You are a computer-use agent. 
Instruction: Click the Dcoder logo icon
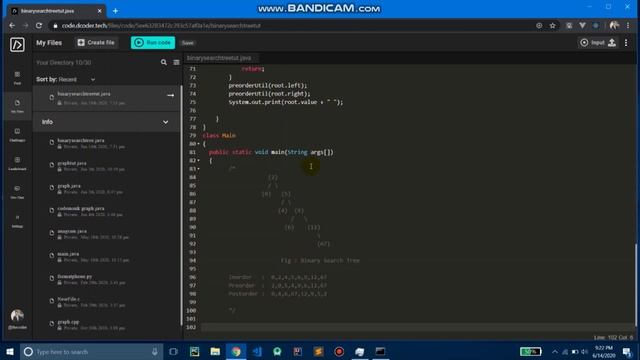(x=17, y=44)
